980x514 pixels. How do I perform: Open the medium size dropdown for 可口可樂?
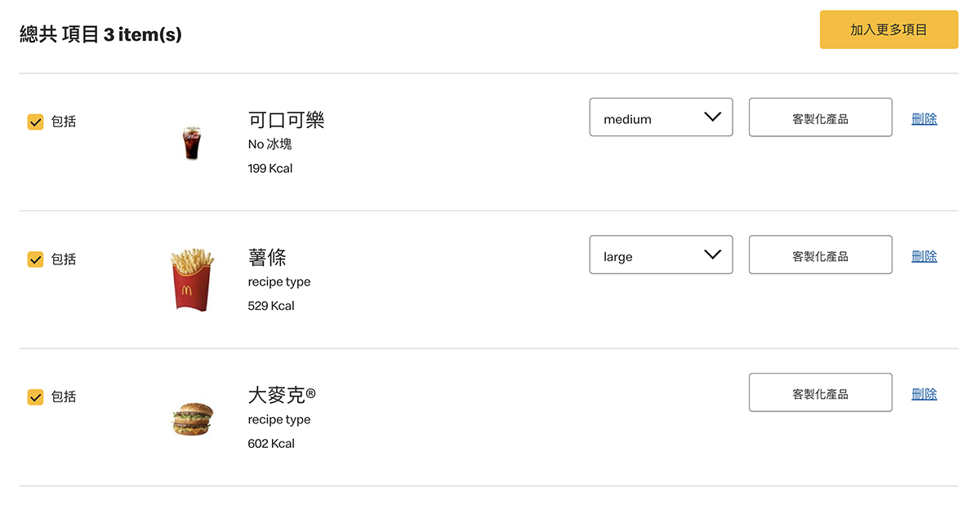point(661,117)
